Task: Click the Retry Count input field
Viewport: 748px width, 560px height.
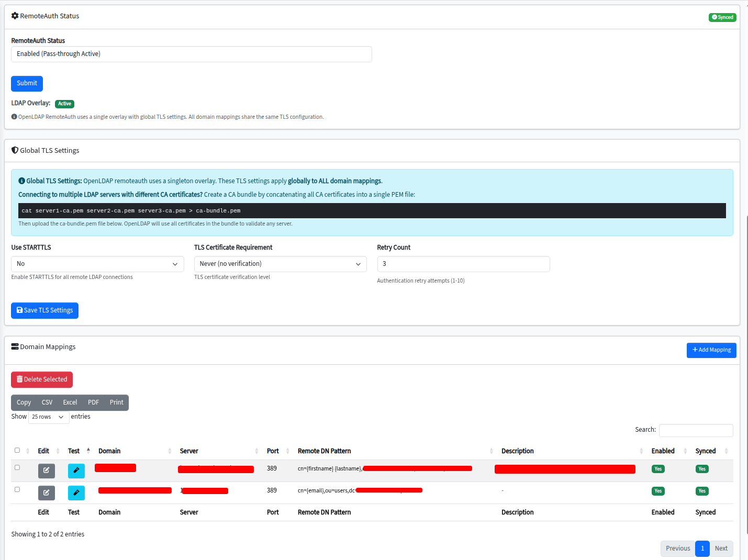Action: coord(463,264)
